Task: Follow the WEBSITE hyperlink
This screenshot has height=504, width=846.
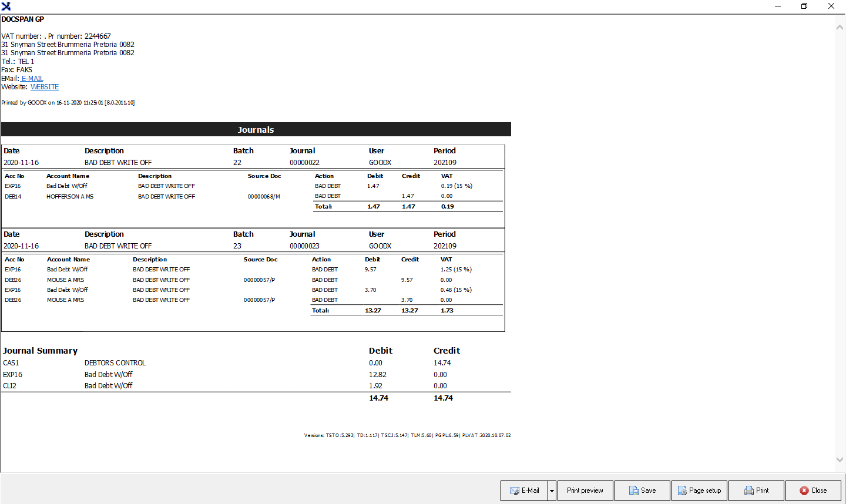Action: (x=45, y=87)
